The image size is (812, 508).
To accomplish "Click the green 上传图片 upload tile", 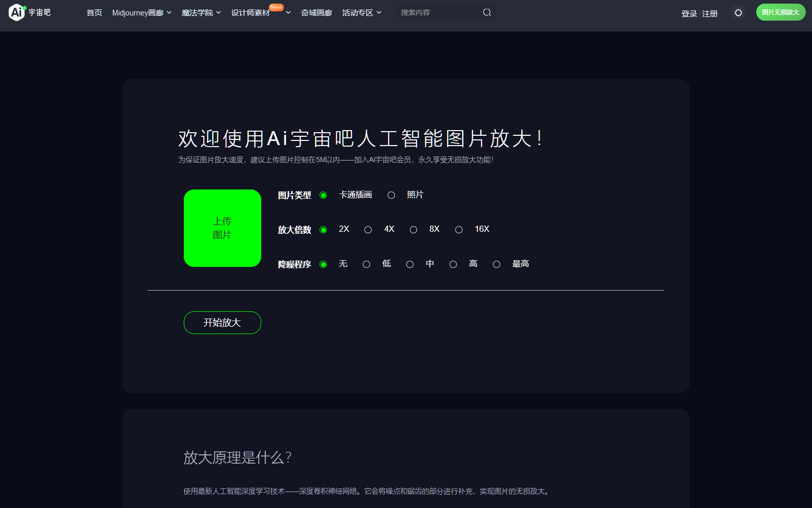I will point(222,228).
